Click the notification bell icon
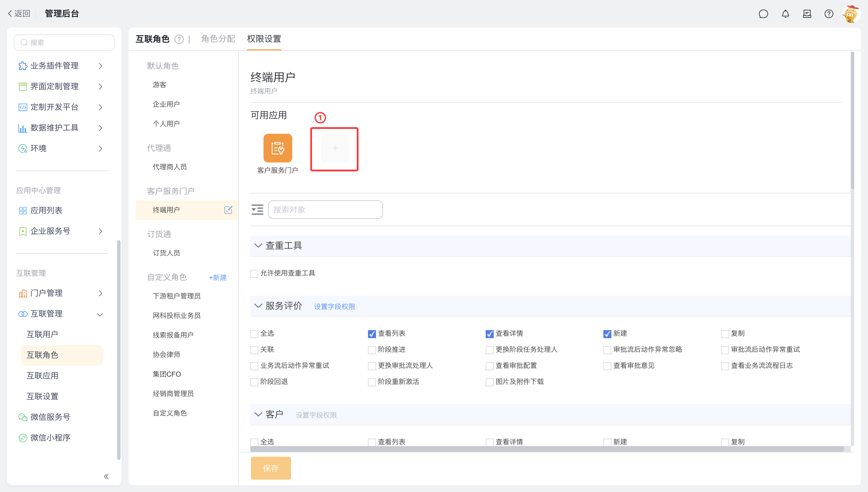This screenshot has height=492, width=868. 785,14
